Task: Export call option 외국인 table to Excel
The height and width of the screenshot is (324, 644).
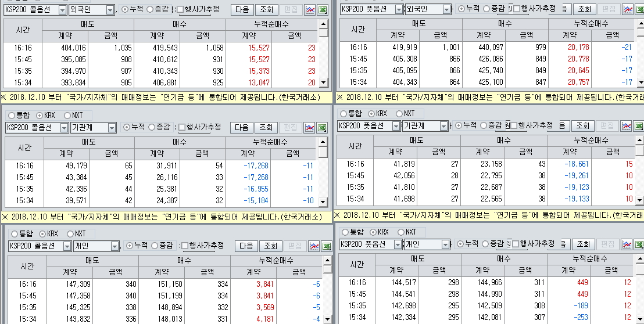Action: [x=323, y=10]
